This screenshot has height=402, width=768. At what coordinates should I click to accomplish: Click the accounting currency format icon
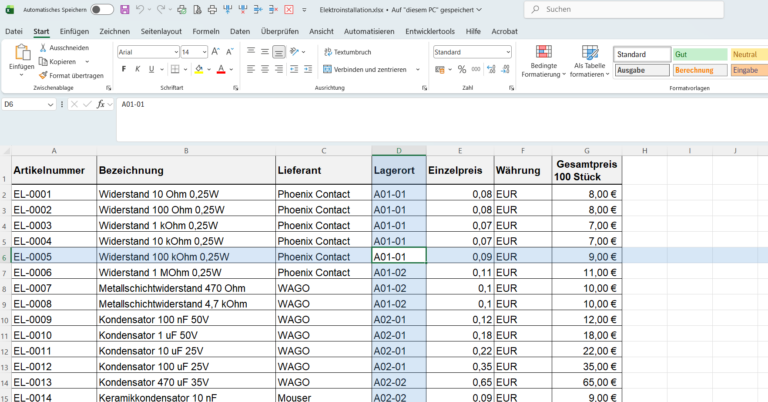click(x=440, y=70)
